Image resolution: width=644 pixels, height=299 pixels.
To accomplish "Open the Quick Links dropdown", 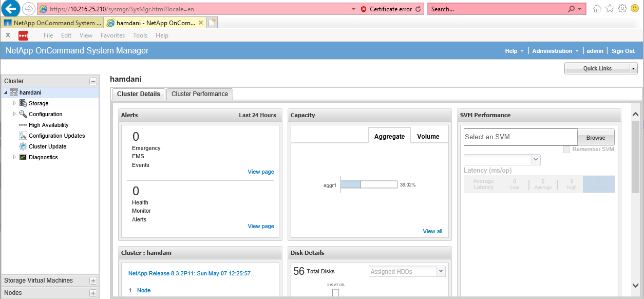I will click(x=633, y=68).
